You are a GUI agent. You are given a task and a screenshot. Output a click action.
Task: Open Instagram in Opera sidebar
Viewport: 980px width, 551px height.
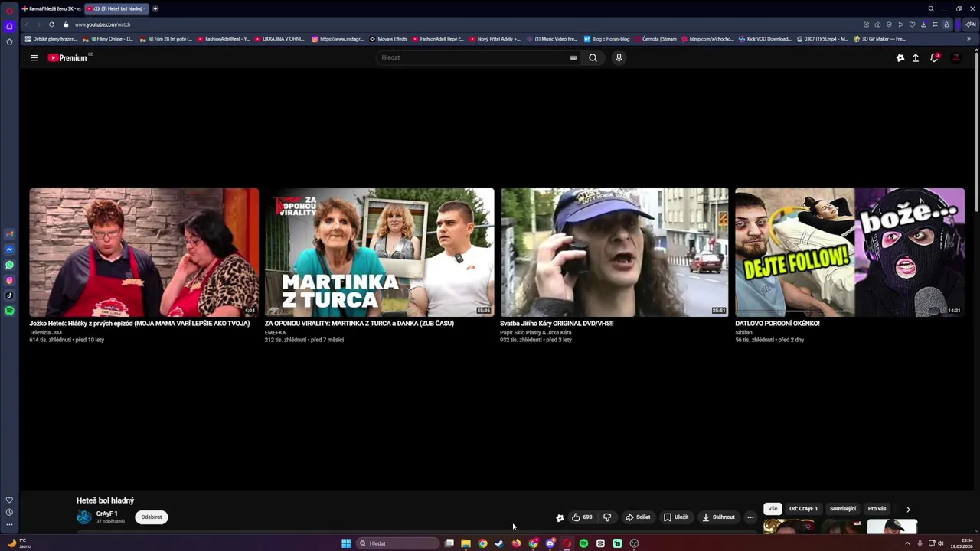pyautogui.click(x=9, y=280)
